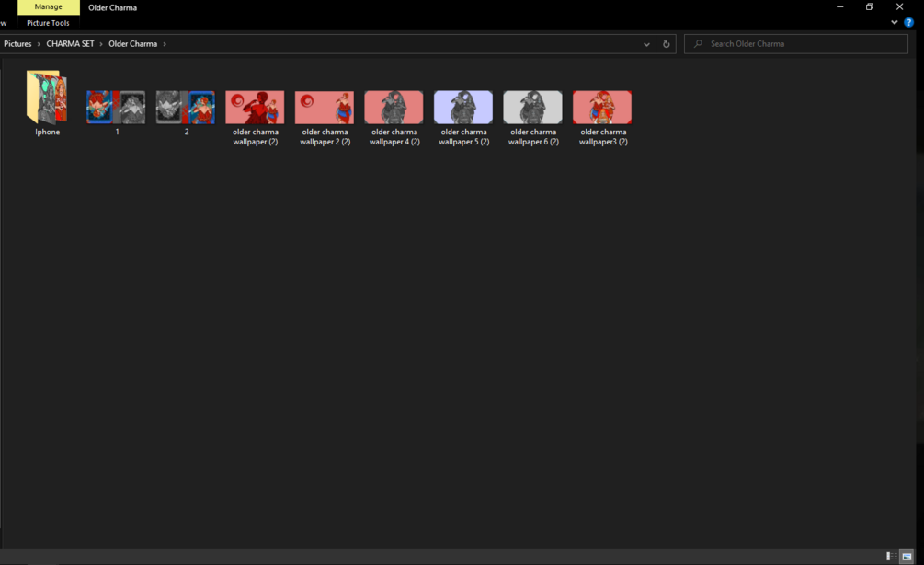924x565 pixels.
Task: Select older charma wallpaper (2) thumbnail
Action: pyautogui.click(x=256, y=107)
